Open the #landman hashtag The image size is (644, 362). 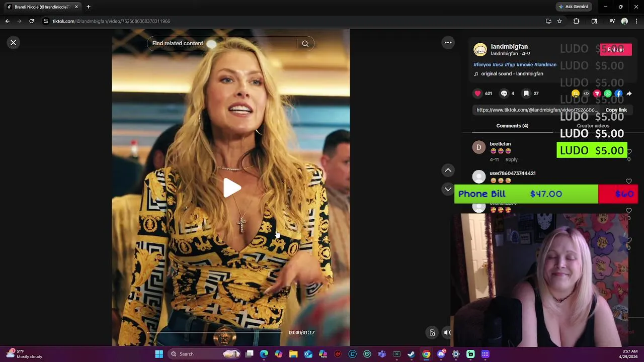click(x=545, y=65)
